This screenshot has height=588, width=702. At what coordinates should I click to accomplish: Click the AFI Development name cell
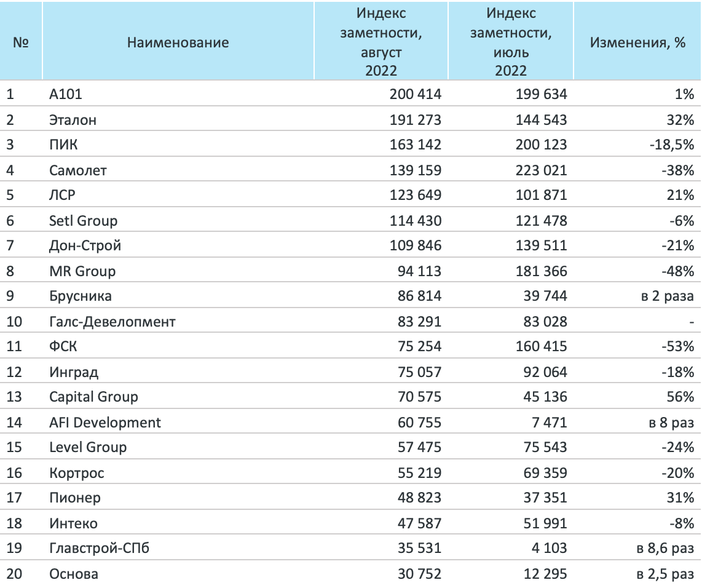105,423
